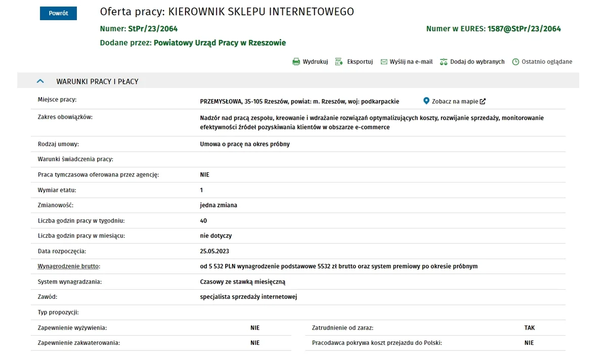Click the Warunki świadczenia pracy label

click(x=75, y=159)
